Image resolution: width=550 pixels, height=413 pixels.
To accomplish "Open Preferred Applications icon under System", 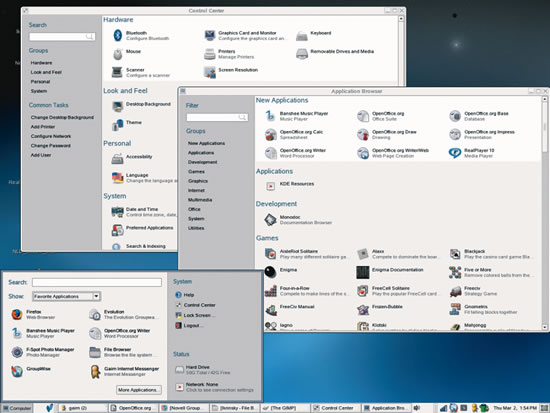I will pyautogui.click(x=117, y=230).
